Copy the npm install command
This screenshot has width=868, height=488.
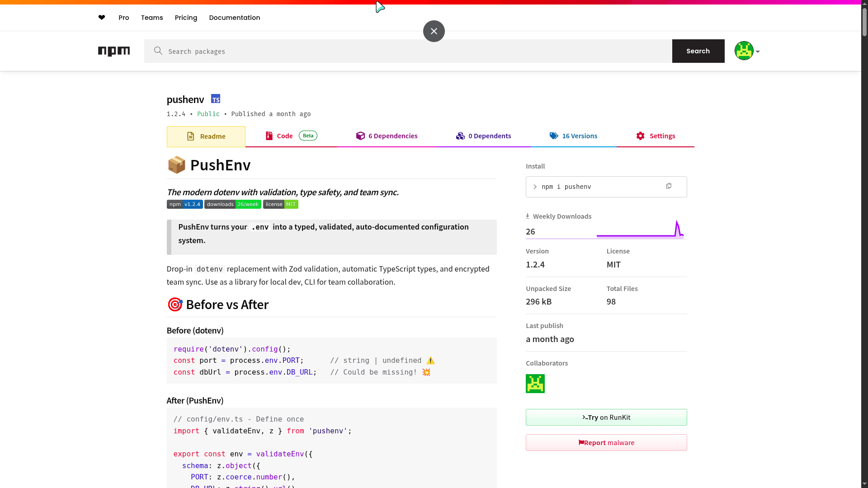(669, 186)
